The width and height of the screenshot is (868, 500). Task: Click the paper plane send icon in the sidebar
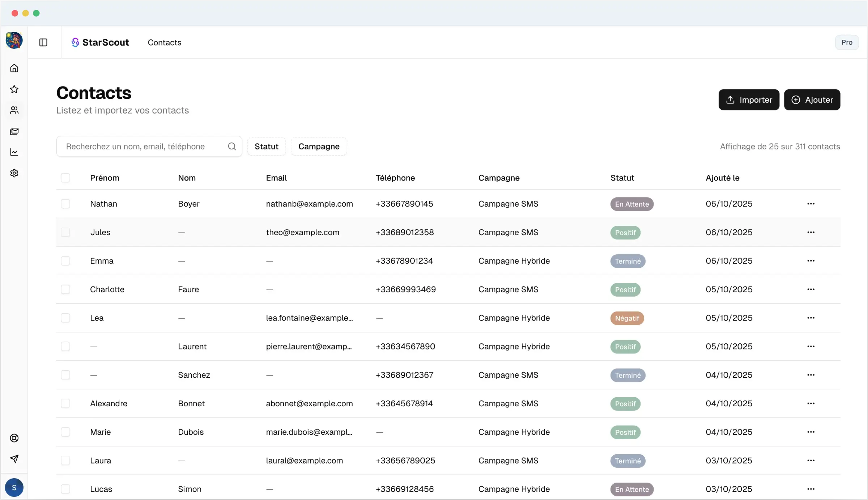click(14, 459)
